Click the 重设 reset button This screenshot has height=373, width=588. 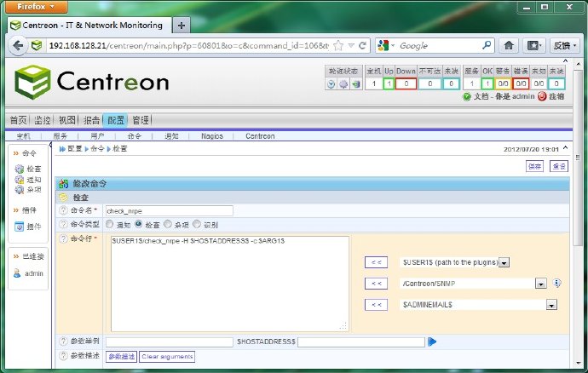click(559, 166)
